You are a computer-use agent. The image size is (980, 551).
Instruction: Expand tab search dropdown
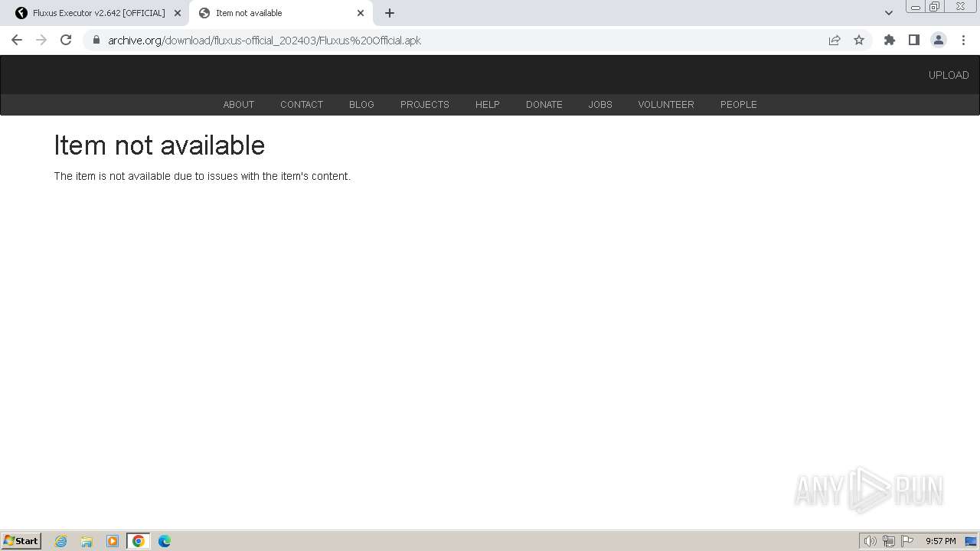point(889,13)
